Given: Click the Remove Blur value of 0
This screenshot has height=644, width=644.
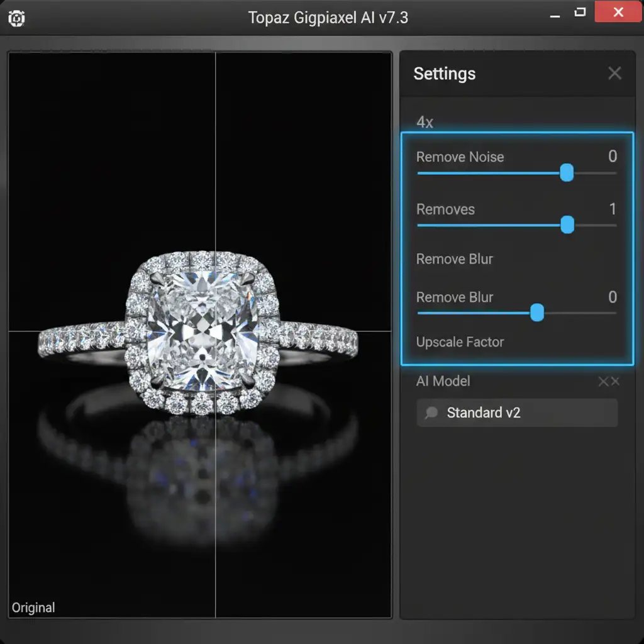Looking at the screenshot, I should (x=613, y=297).
